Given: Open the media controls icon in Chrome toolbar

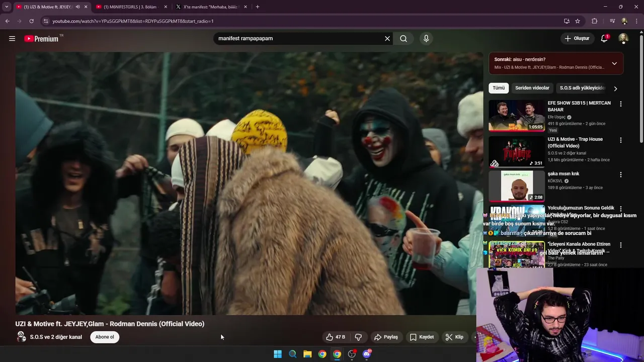Looking at the screenshot, I should 612,21.
